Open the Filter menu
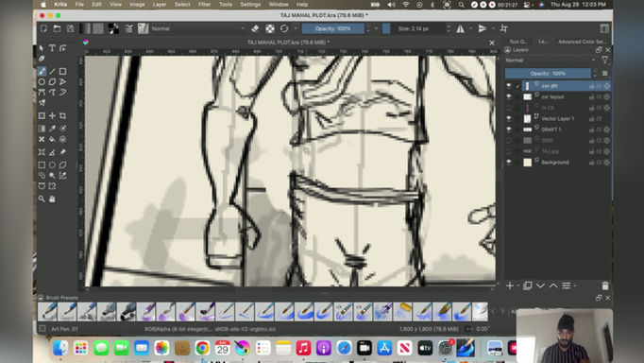644x363 pixels. pos(204,5)
